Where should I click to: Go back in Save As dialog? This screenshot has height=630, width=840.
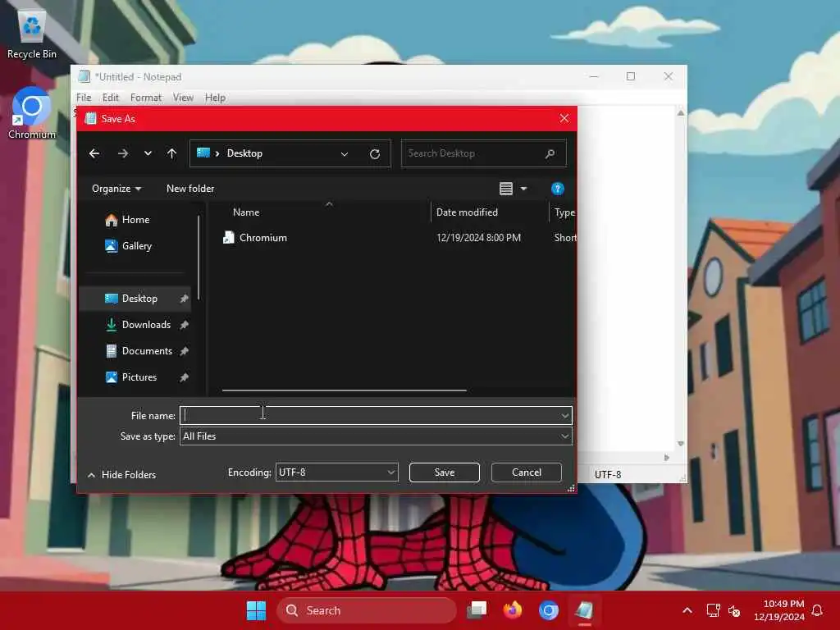pos(94,153)
